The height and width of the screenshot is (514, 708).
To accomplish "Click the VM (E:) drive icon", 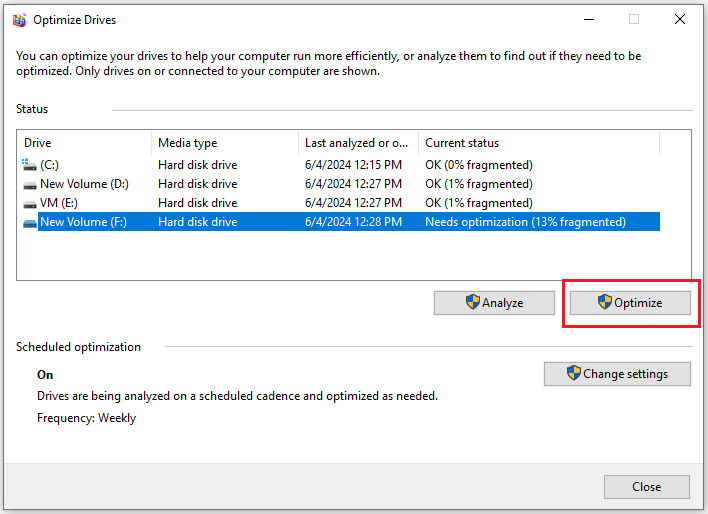I will 29,203.
